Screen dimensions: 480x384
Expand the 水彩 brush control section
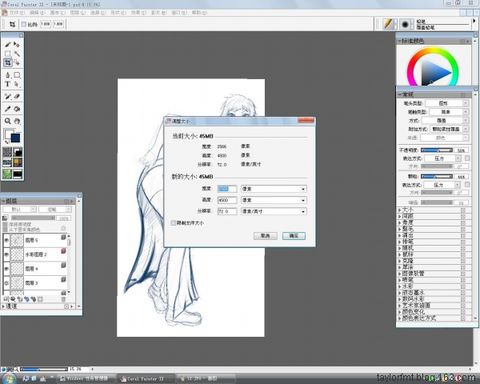tap(400, 286)
